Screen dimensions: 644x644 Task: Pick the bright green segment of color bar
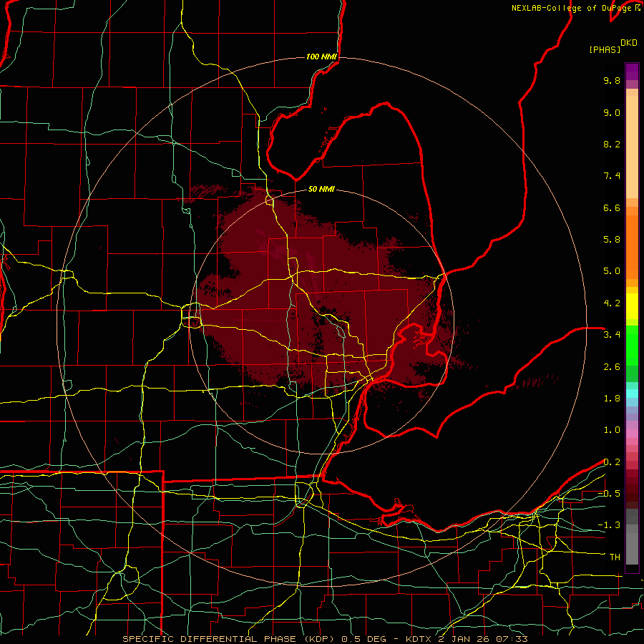pyautogui.click(x=632, y=346)
